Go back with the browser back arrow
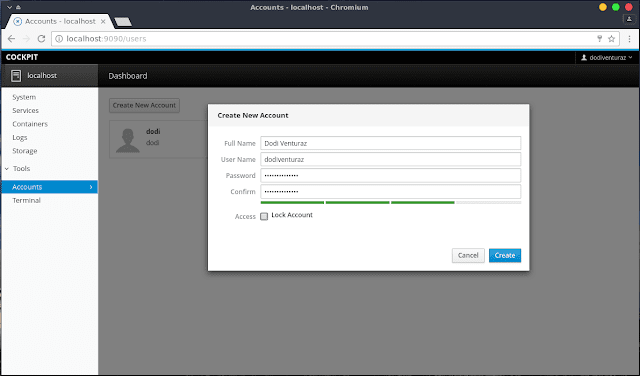The width and height of the screenshot is (640, 376). 11,39
